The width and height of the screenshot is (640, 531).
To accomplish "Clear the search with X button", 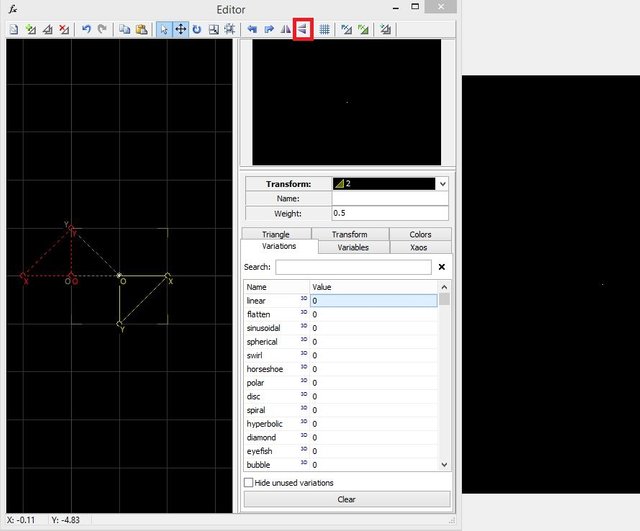I will tap(442, 267).
